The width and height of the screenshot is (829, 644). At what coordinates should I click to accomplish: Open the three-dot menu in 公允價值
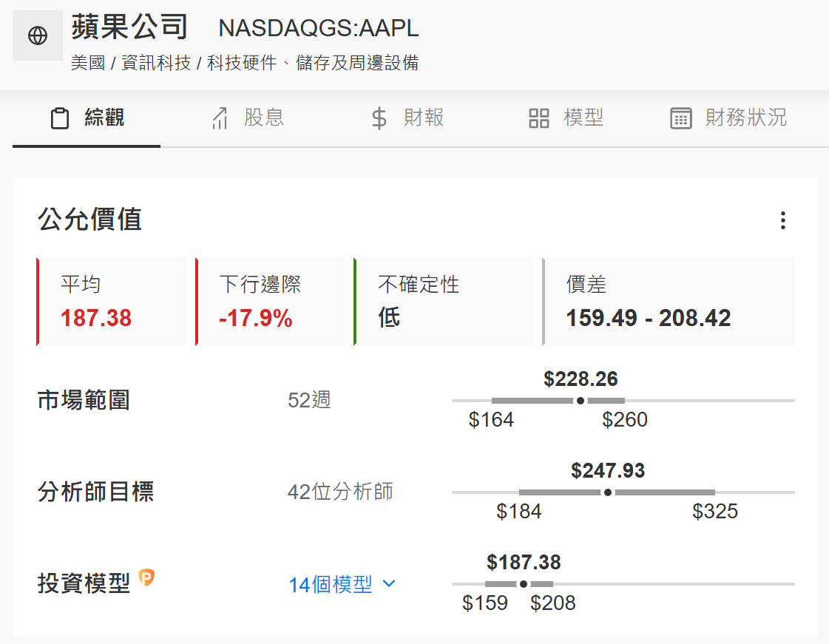point(782,220)
